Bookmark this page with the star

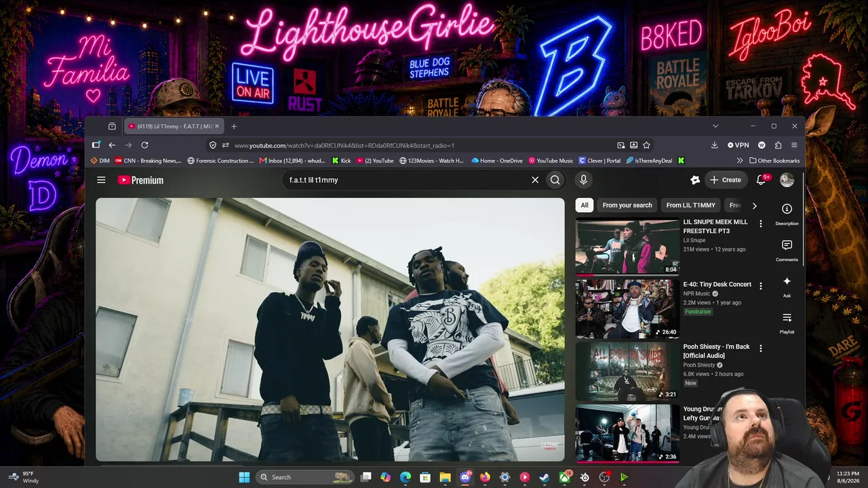pos(646,145)
